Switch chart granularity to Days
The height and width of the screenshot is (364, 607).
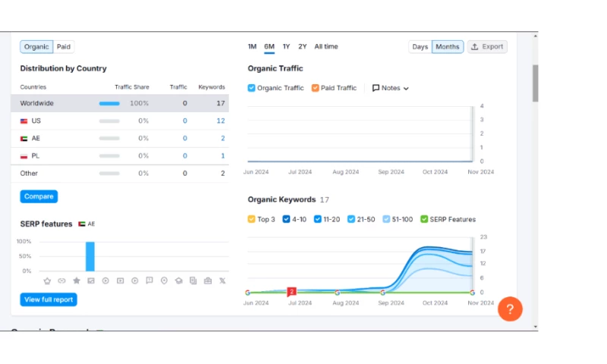point(420,47)
